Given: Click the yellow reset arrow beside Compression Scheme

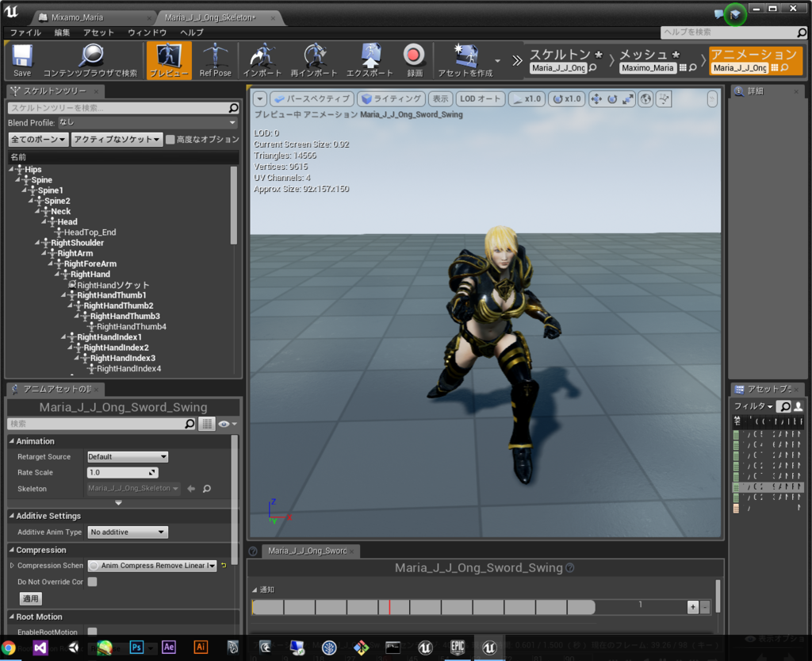Looking at the screenshot, I should (224, 565).
